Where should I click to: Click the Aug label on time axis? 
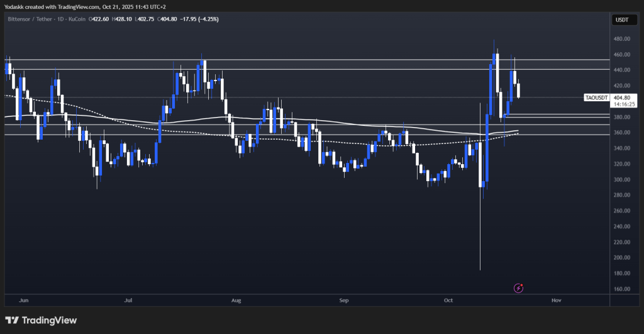[236, 300]
